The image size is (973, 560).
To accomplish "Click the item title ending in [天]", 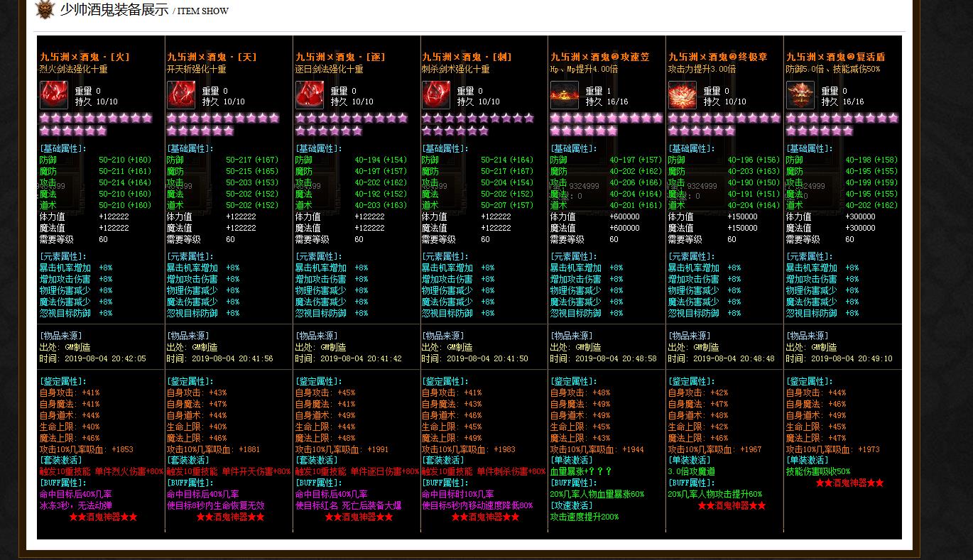I will pyautogui.click(x=212, y=57).
